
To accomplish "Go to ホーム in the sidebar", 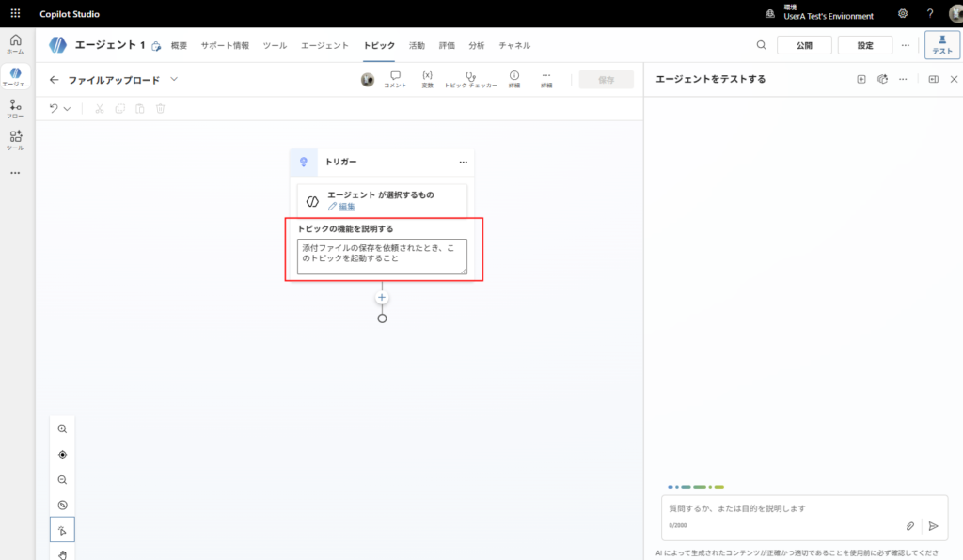I will click(15, 41).
